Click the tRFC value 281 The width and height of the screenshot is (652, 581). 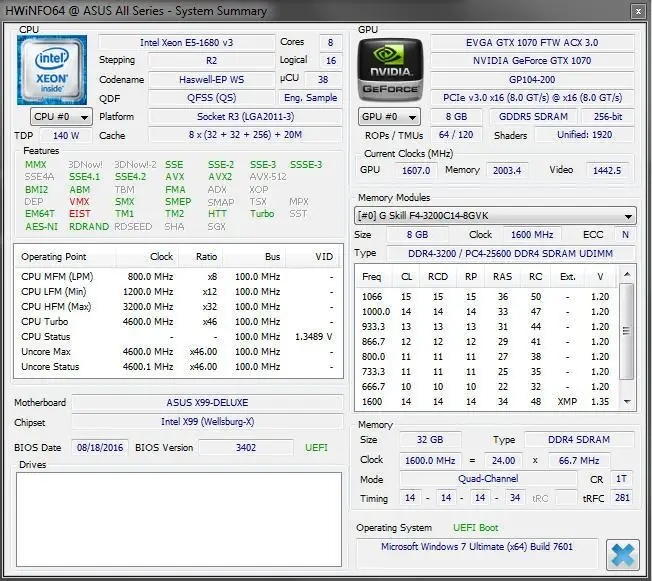pos(622,498)
